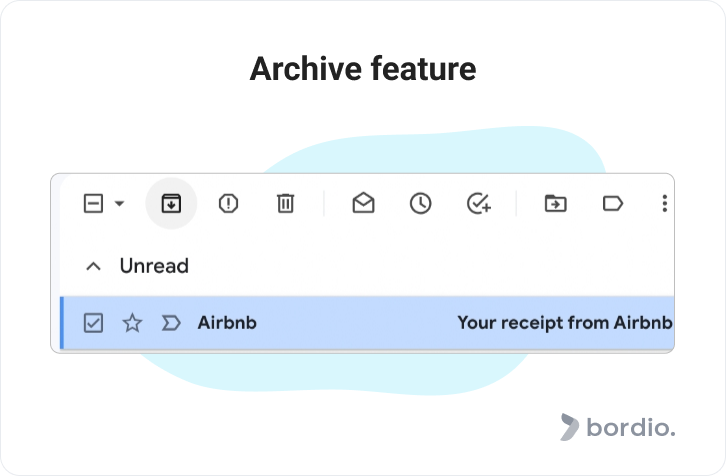726x476 pixels.
Task: Collapse the Unread section chevron
Action: pyautogui.click(x=94, y=266)
